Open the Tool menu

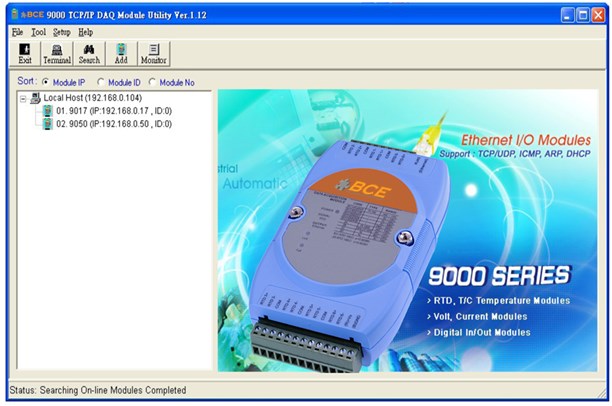coord(39,32)
